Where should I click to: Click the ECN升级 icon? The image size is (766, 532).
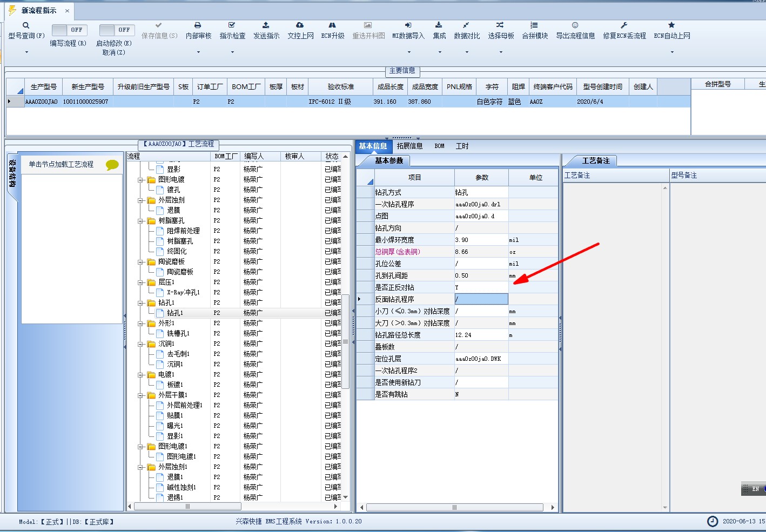(332, 25)
